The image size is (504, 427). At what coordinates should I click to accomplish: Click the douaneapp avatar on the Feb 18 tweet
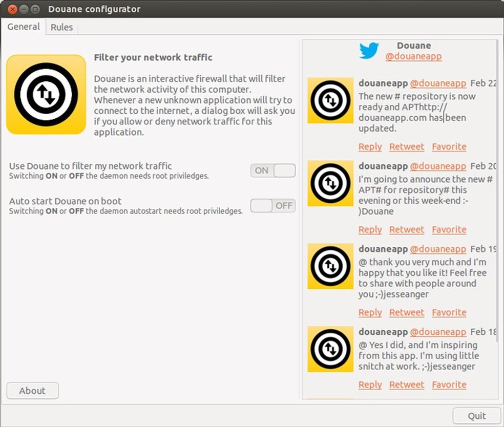coord(330,349)
